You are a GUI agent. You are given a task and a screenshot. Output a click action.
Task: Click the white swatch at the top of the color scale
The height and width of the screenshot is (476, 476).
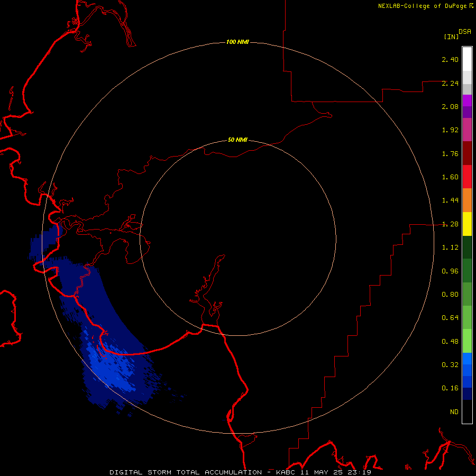[x=467, y=59]
